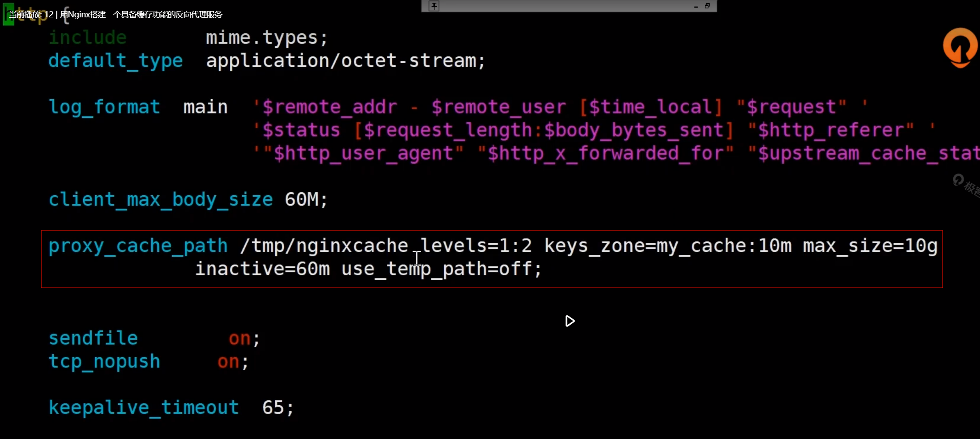Click the keepalive_timeout directive
Screen dimensions: 980x439
144,408
